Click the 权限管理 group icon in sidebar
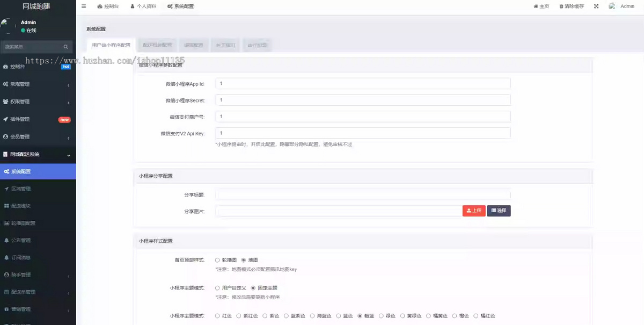Viewport: 644px width, 325px height. (x=5, y=102)
